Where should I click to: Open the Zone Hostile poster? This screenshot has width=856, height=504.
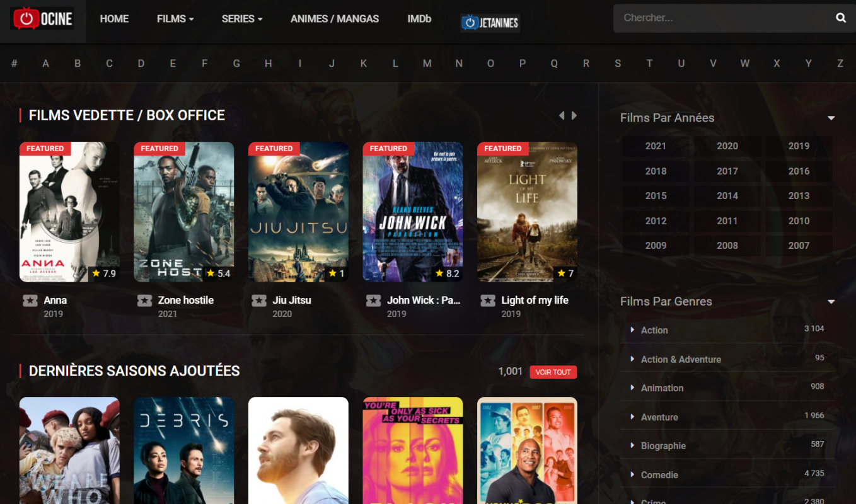click(x=184, y=212)
